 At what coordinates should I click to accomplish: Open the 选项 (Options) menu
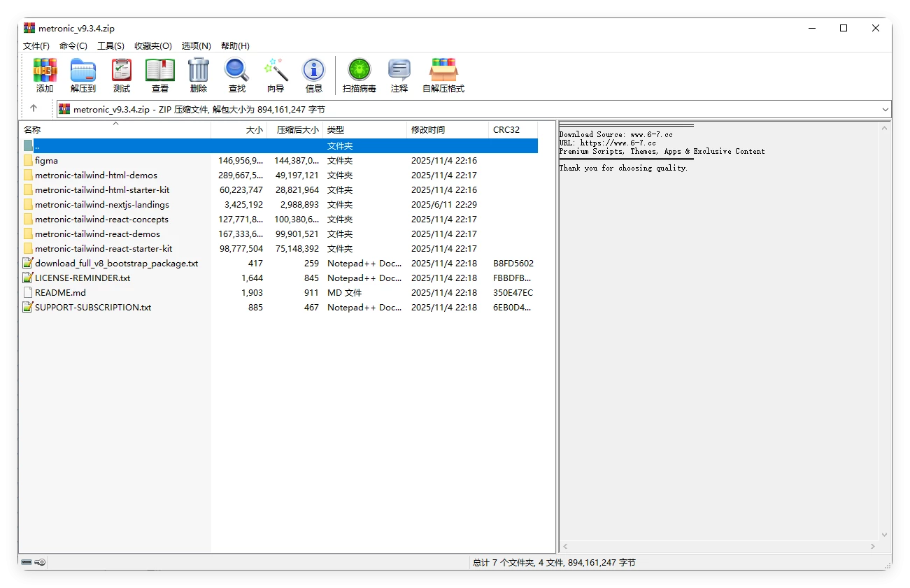coord(196,45)
